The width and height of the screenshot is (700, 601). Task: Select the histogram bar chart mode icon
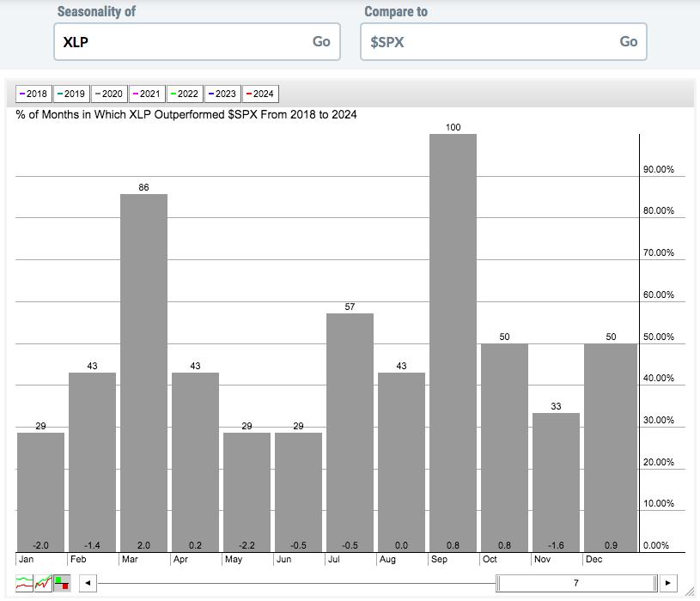[x=62, y=583]
